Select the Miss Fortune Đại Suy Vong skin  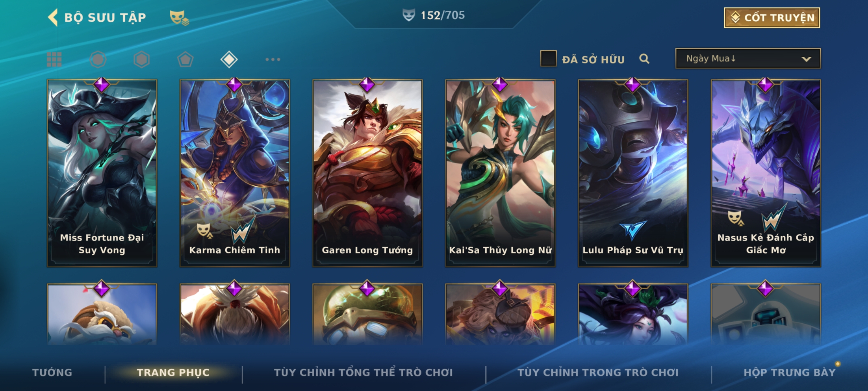tap(102, 173)
